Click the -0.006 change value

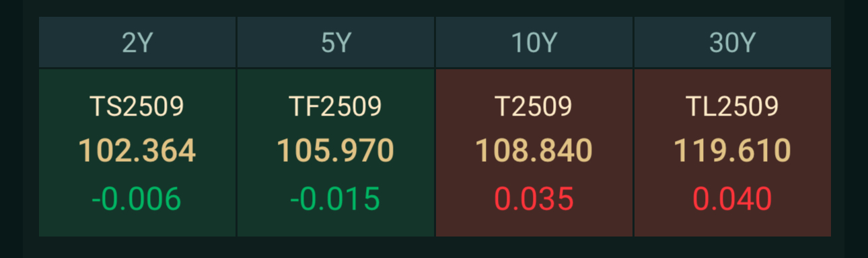(137, 199)
